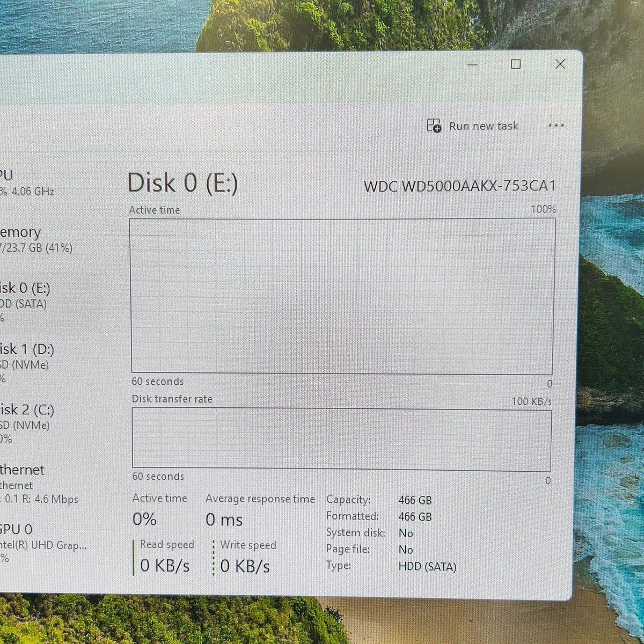Click the WDC WD5000AAKX-753CA1 model name
This screenshot has width=644, height=644.
point(460,186)
